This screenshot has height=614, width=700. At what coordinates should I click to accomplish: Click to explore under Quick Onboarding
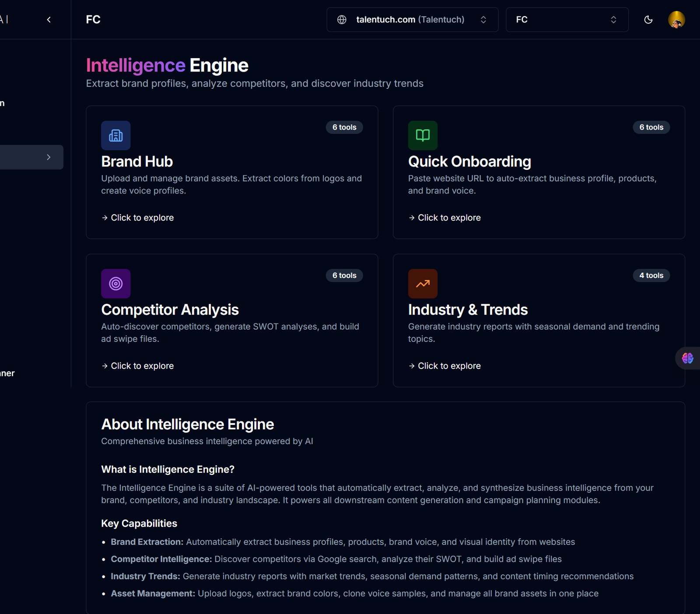[x=449, y=218]
